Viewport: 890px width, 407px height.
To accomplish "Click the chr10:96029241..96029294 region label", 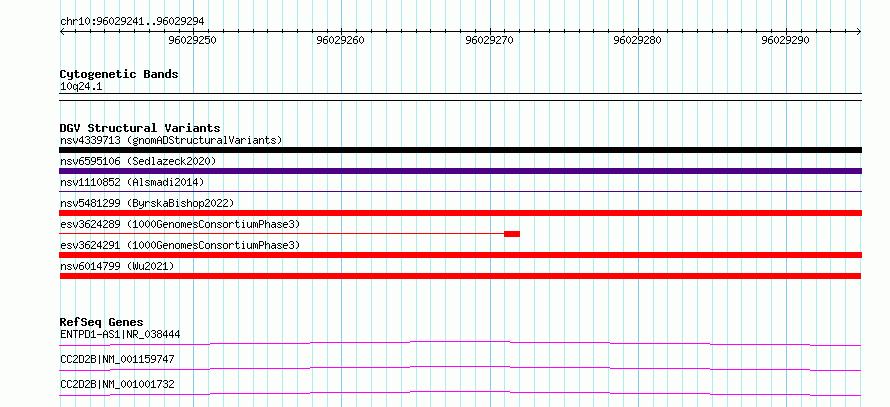I will [132, 22].
